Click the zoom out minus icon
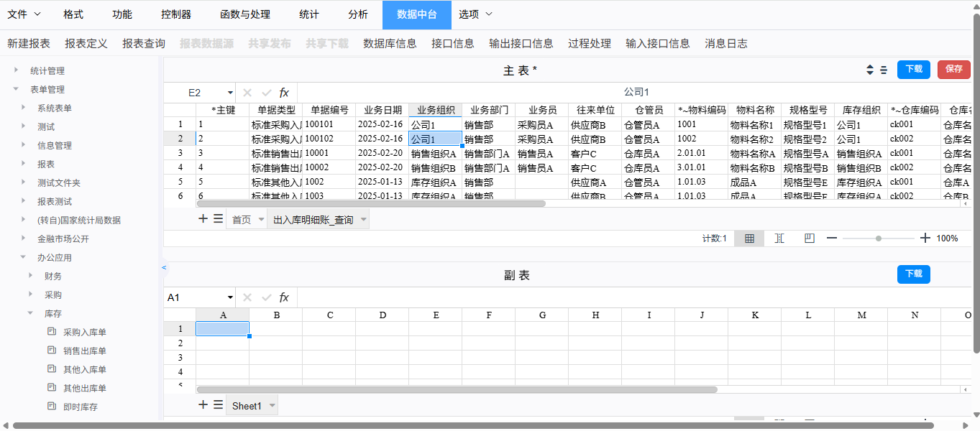Viewport: 980px width, 431px height. pyautogui.click(x=832, y=238)
